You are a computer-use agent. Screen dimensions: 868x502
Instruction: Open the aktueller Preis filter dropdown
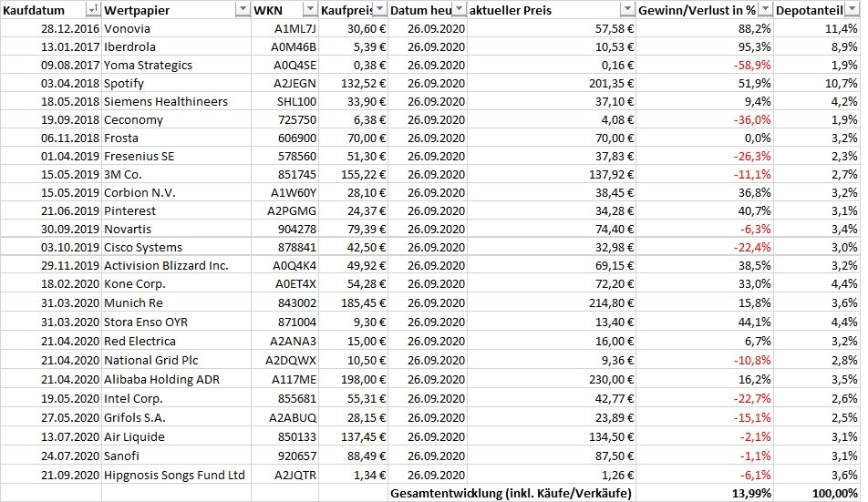pyautogui.click(x=626, y=9)
